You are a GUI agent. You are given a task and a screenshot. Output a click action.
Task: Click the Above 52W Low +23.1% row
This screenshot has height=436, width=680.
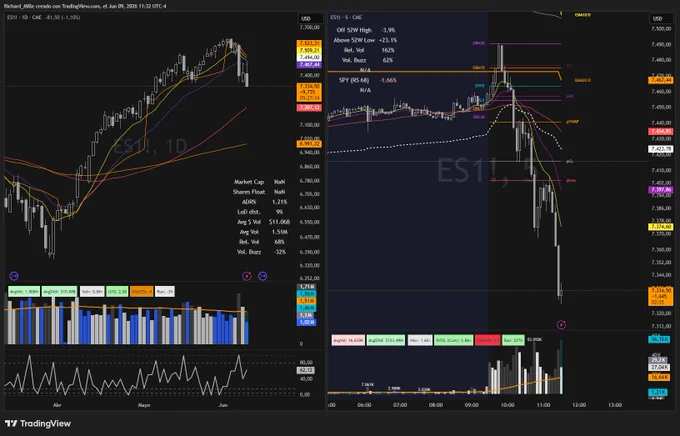[365, 40]
